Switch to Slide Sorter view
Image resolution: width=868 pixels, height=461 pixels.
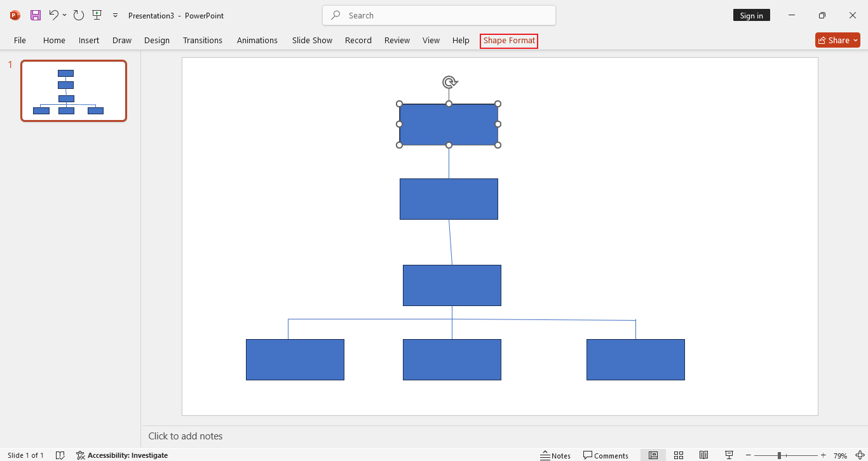(679, 455)
